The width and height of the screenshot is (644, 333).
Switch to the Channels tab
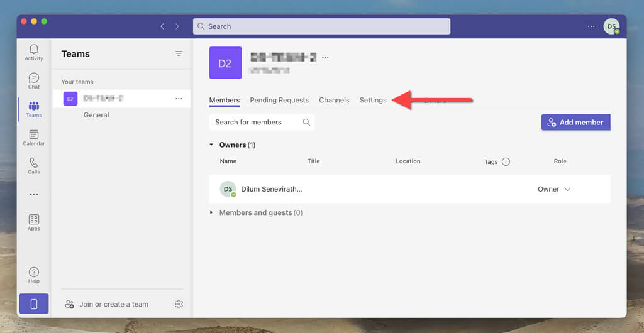(x=335, y=100)
